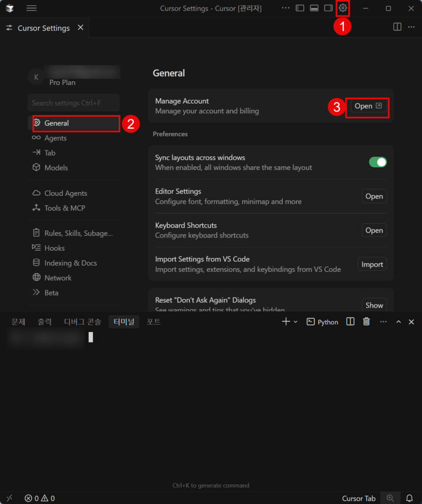Toggle the secondary side bar layout icon
This screenshot has width=422, height=504.
coord(328,8)
